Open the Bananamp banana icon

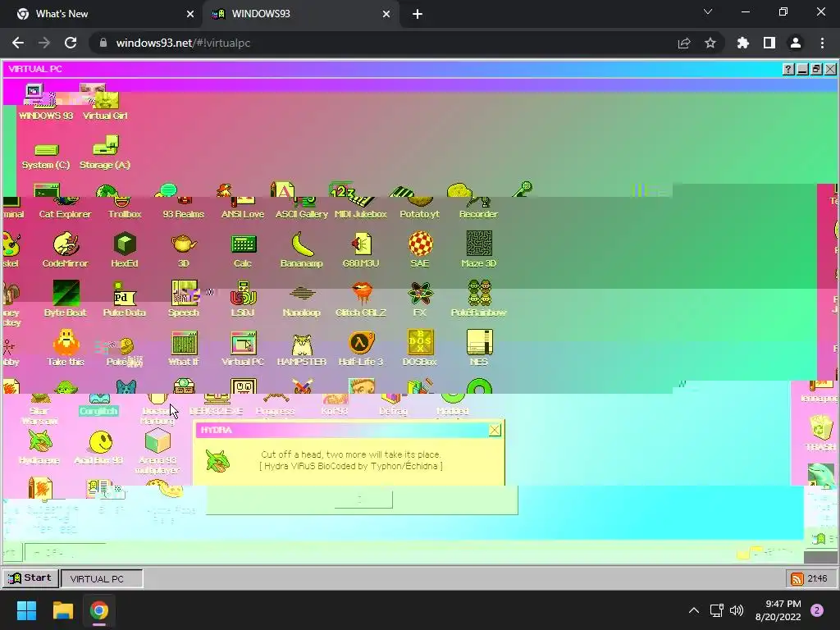coord(302,249)
